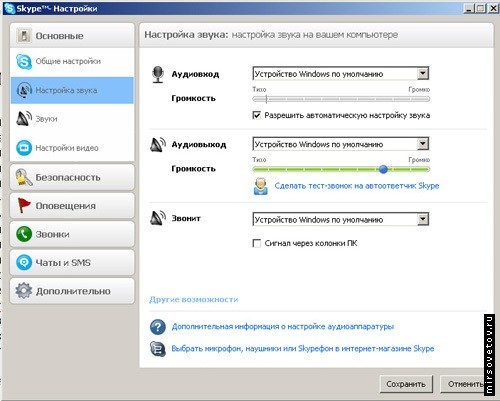Screen dimensions: 500x401
Task: Click the padlock icon beside Безопасность
Action: coord(23,177)
